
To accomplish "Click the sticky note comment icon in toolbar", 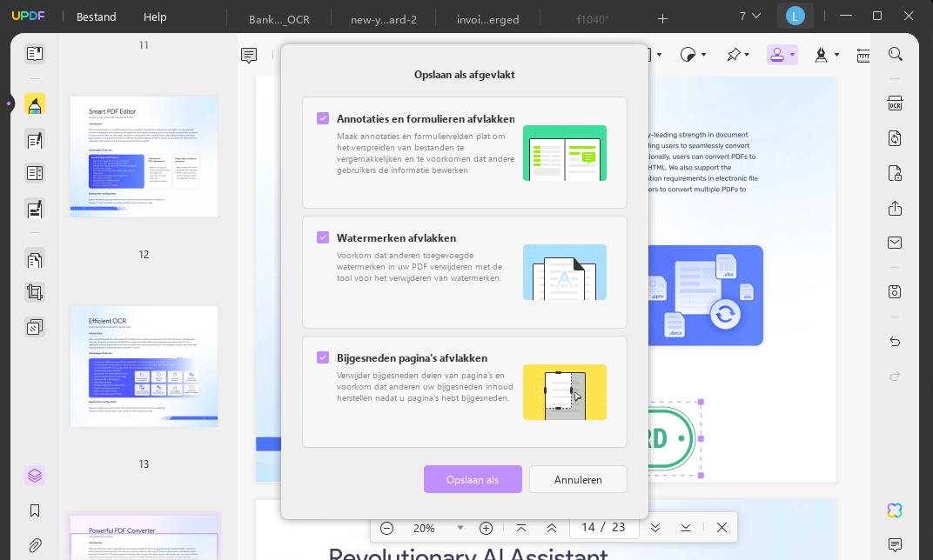I will click(x=249, y=56).
